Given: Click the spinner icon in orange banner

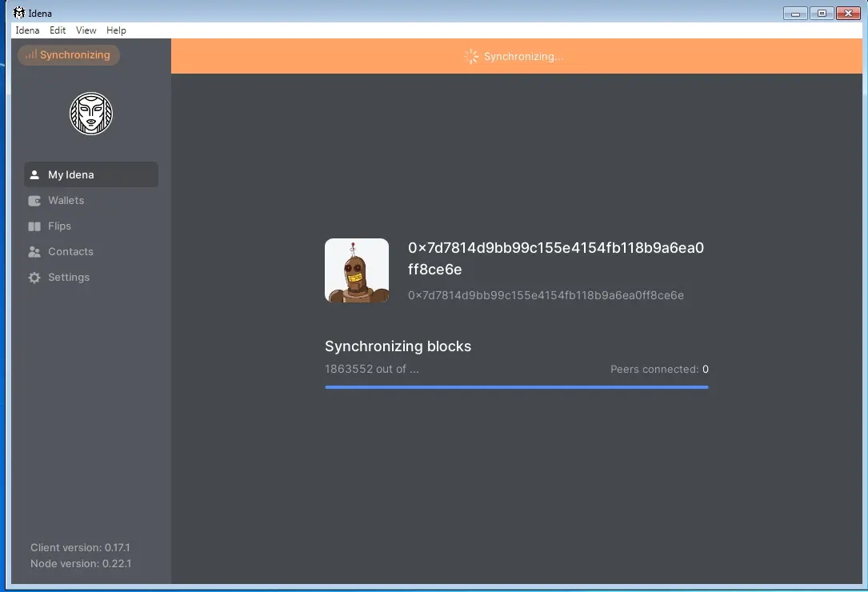Looking at the screenshot, I should [471, 57].
